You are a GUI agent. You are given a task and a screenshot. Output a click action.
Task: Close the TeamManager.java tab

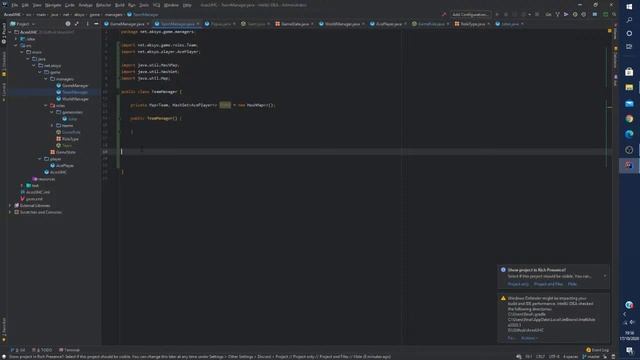coord(198,24)
